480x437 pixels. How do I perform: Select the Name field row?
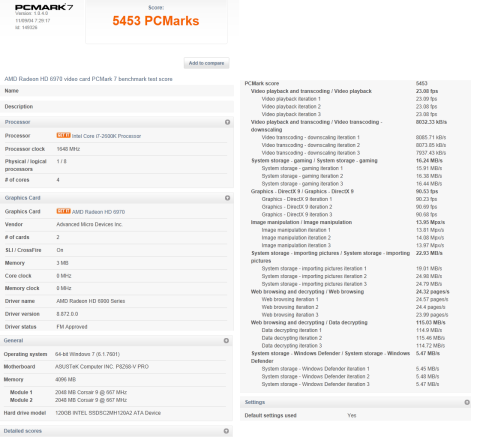pyautogui.click(x=117, y=91)
